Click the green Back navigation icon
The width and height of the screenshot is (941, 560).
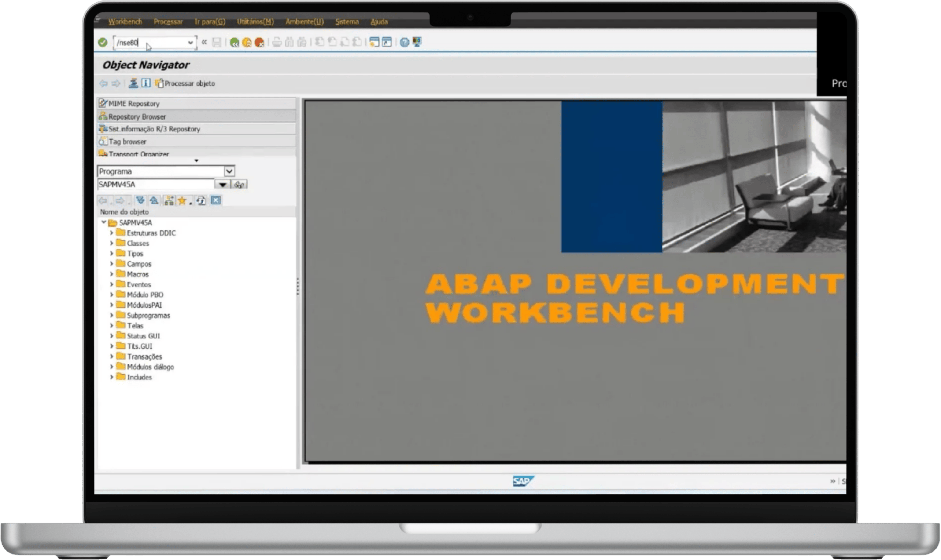point(234,42)
